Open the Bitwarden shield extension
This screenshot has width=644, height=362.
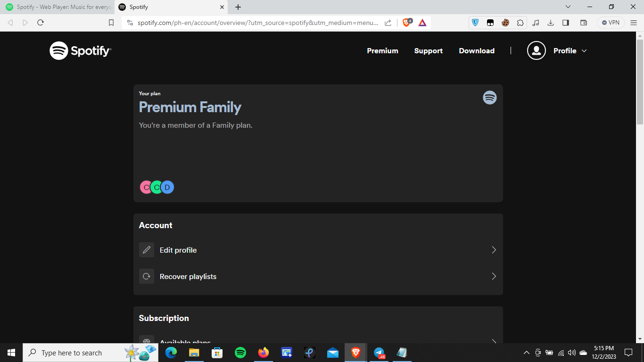click(475, 23)
